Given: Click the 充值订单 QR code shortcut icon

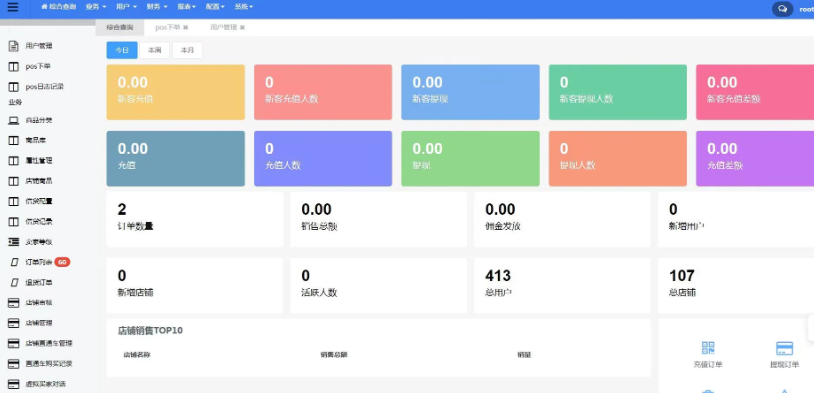Looking at the screenshot, I should 708,348.
